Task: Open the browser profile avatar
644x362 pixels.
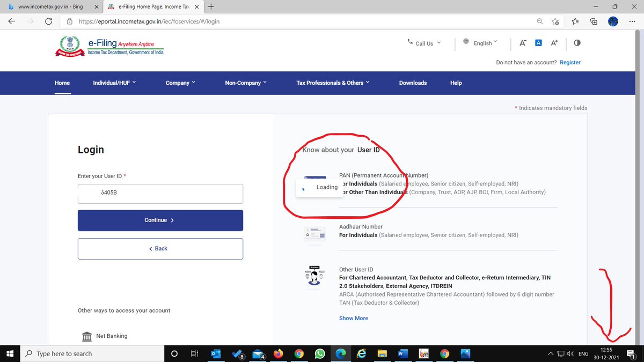Action: click(613, 21)
